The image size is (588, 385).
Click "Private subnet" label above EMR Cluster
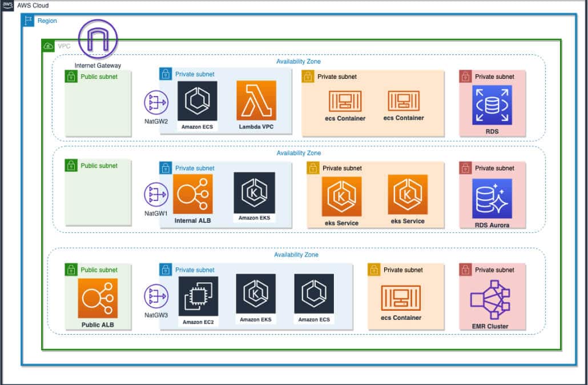(494, 270)
